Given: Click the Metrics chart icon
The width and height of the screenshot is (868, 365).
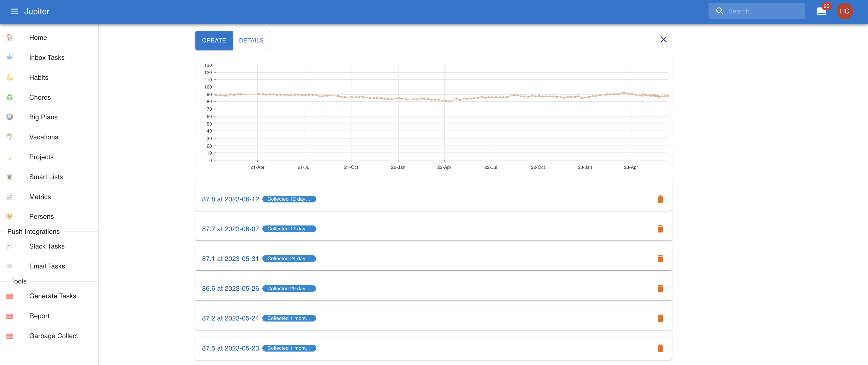Looking at the screenshot, I should tap(10, 197).
